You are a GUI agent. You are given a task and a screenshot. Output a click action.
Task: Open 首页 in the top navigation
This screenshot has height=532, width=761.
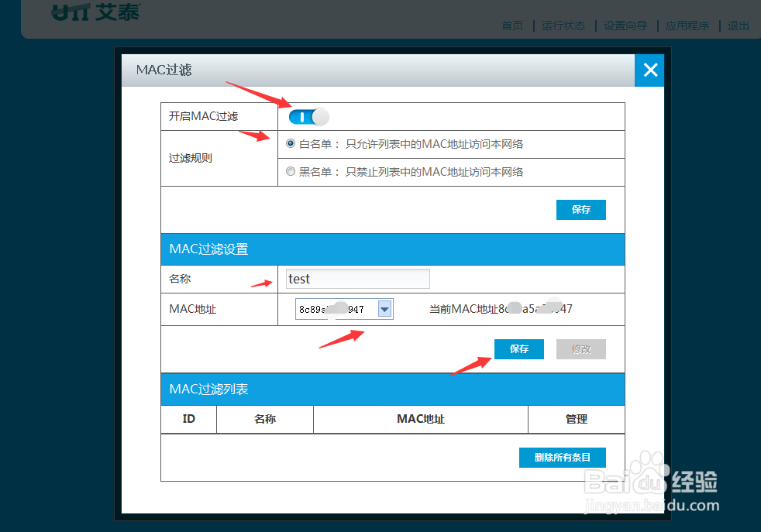click(512, 26)
